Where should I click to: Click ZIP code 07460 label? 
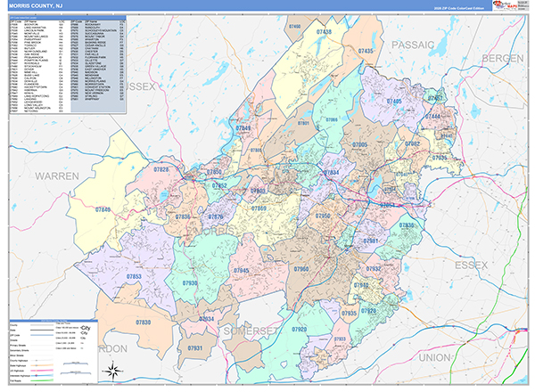[295, 26]
